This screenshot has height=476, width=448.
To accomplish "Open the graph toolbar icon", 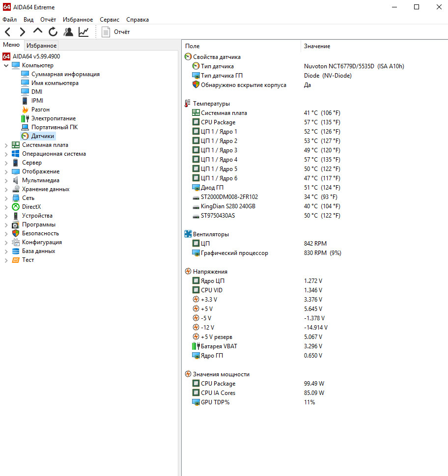I will pyautogui.click(x=84, y=31).
